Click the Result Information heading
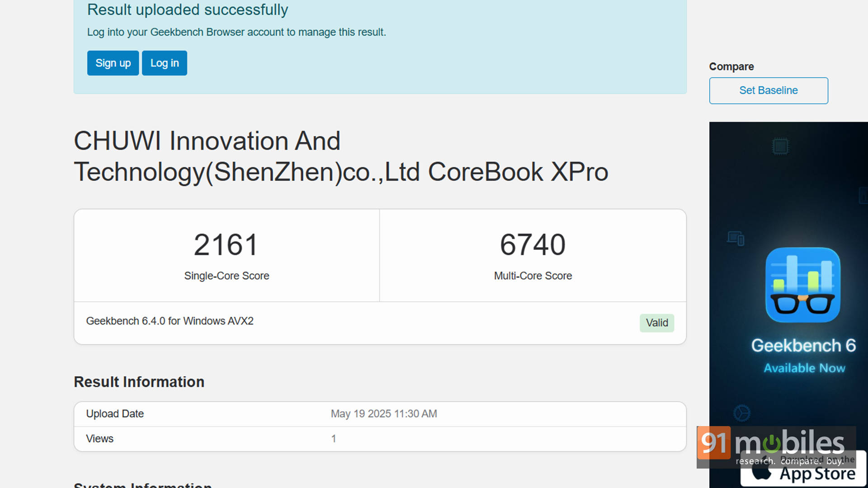The width and height of the screenshot is (868, 488). [x=139, y=382]
